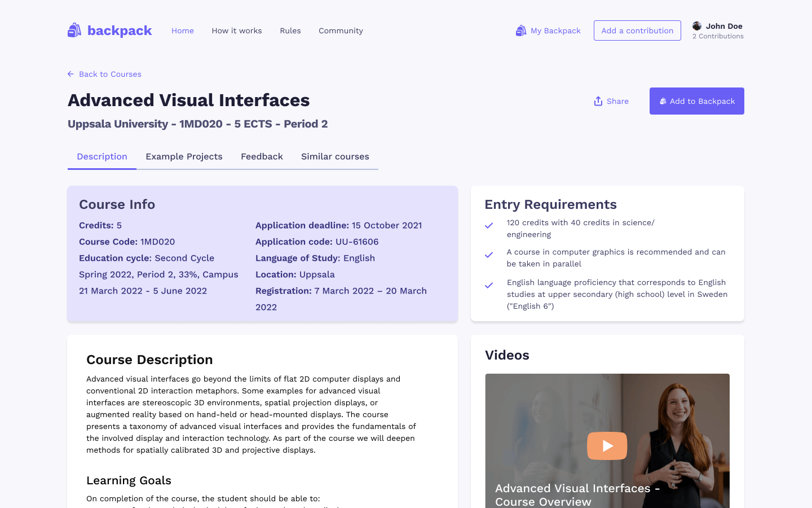812x508 pixels.
Task: Click the back arrow icon
Action: pyautogui.click(x=70, y=74)
